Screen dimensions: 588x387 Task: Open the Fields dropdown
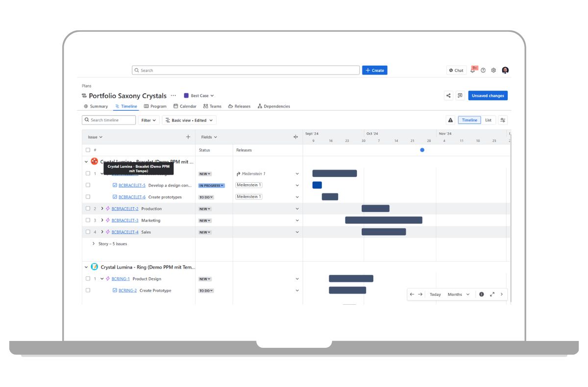click(209, 137)
